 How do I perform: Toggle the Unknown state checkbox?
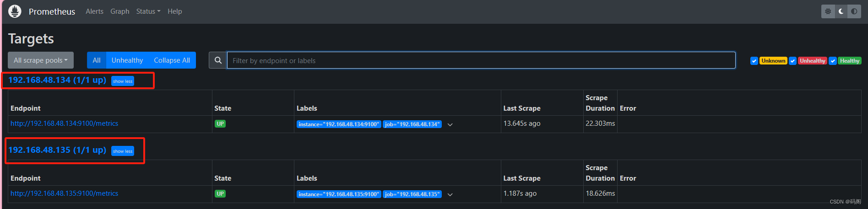coord(754,61)
